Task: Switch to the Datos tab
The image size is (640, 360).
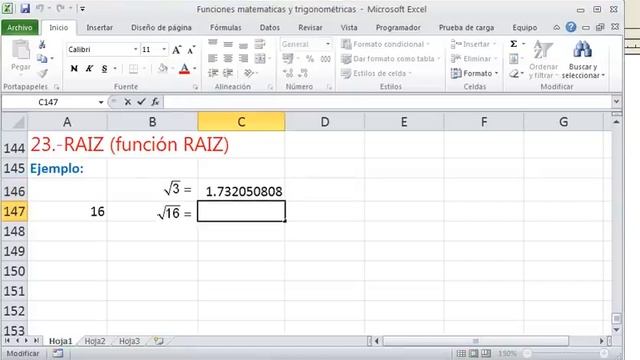Action: coord(270,27)
